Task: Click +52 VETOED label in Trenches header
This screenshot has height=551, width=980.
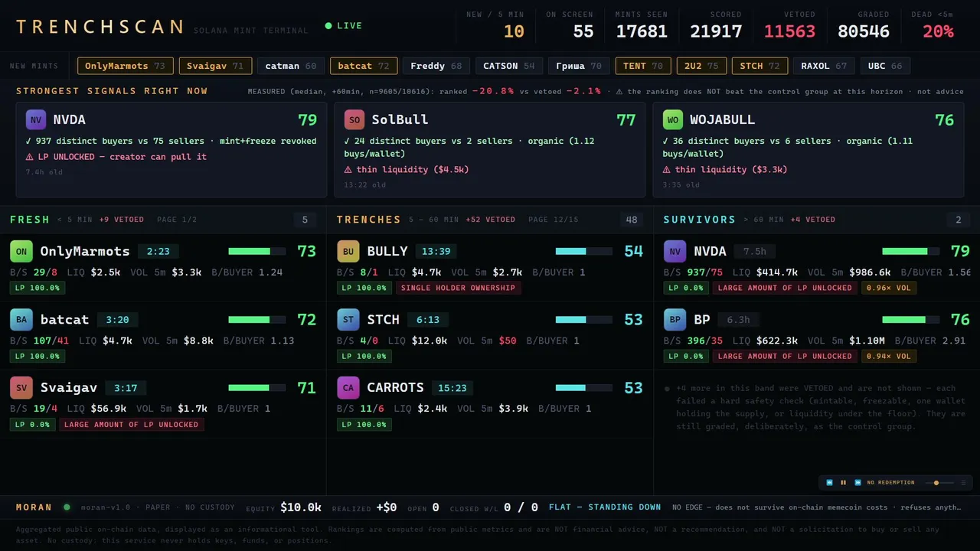Action: pyautogui.click(x=490, y=220)
